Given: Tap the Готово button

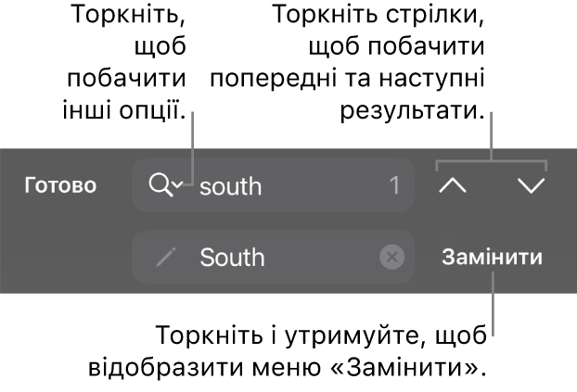Looking at the screenshot, I should [60, 185].
